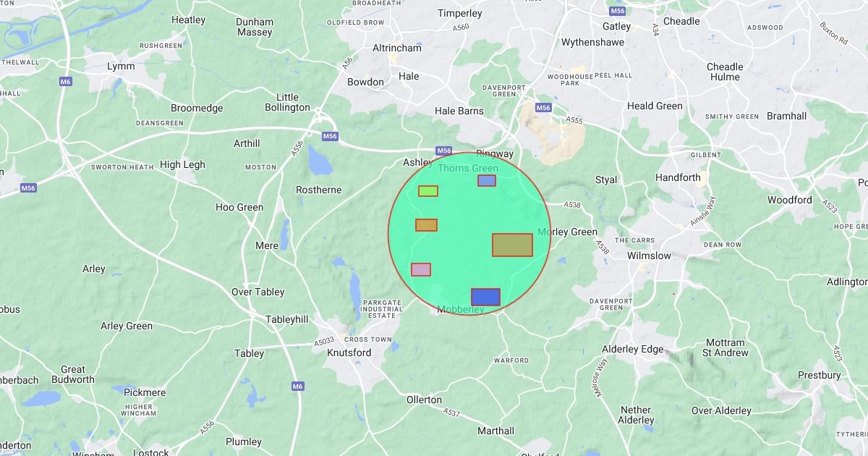This screenshot has height=456, width=868.
Task: Click the Morley Green label
Action: (x=569, y=232)
